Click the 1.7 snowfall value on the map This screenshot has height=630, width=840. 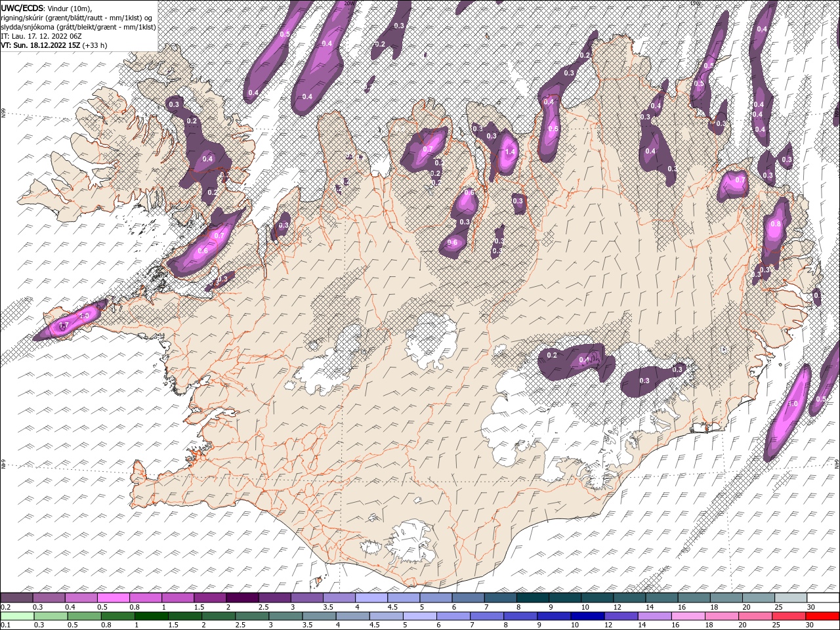pos(64,325)
